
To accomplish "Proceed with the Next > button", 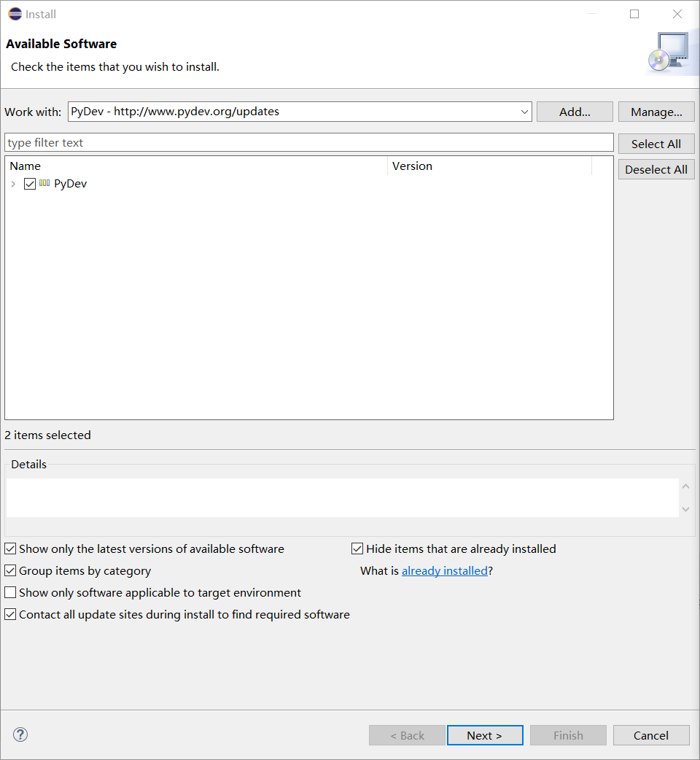I will (x=485, y=735).
